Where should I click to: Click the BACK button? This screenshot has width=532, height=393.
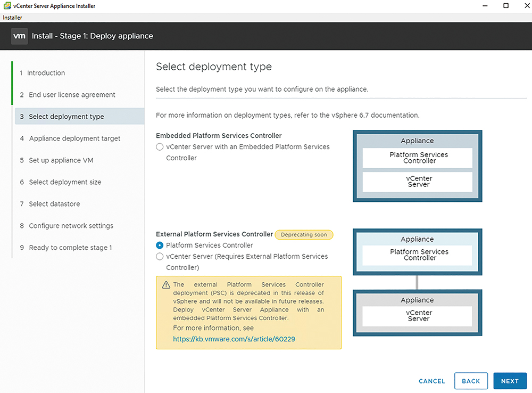click(471, 381)
